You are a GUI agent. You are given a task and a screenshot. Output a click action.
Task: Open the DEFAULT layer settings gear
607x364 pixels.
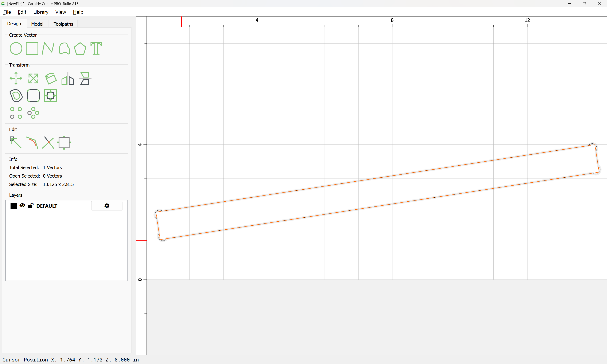[x=107, y=206]
